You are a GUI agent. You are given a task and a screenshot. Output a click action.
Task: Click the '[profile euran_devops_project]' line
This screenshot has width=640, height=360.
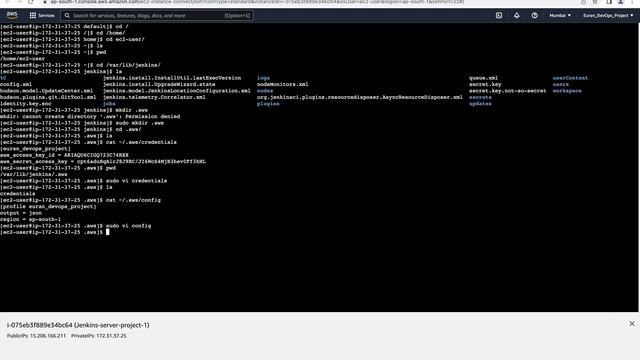(x=48, y=207)
